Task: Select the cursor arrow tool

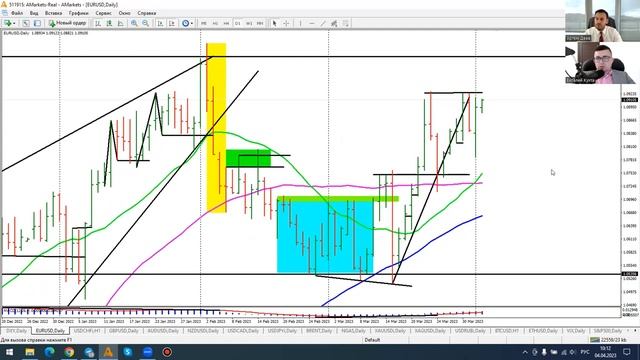Action: click(x=274, y=23)
